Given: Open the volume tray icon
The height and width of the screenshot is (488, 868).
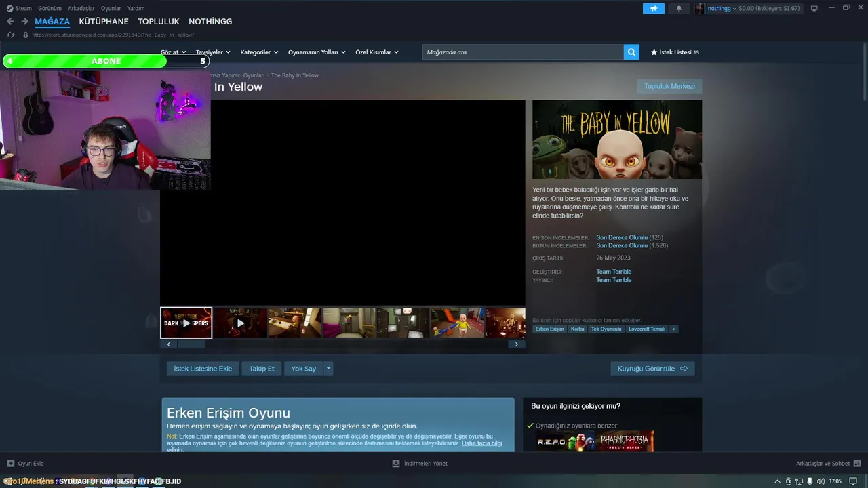Looking at the screenshot, I should [x=821, y=481].
